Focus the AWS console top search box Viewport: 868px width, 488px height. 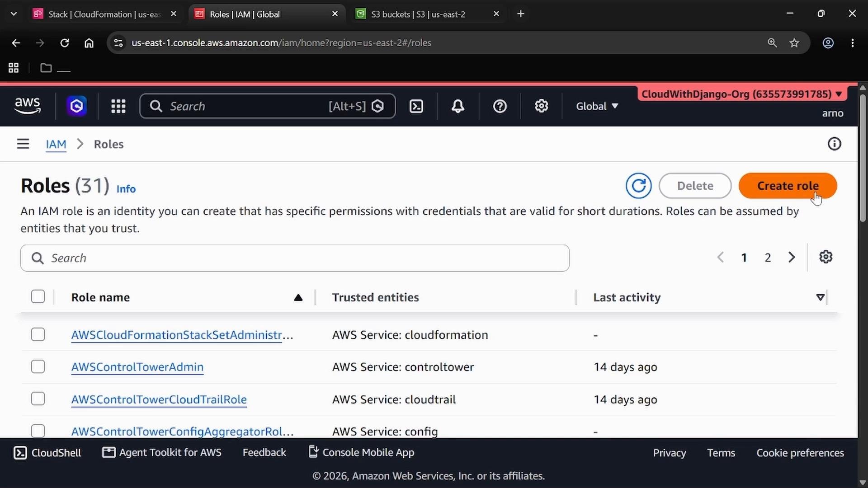pyautogui.click(x=268, y=106)
